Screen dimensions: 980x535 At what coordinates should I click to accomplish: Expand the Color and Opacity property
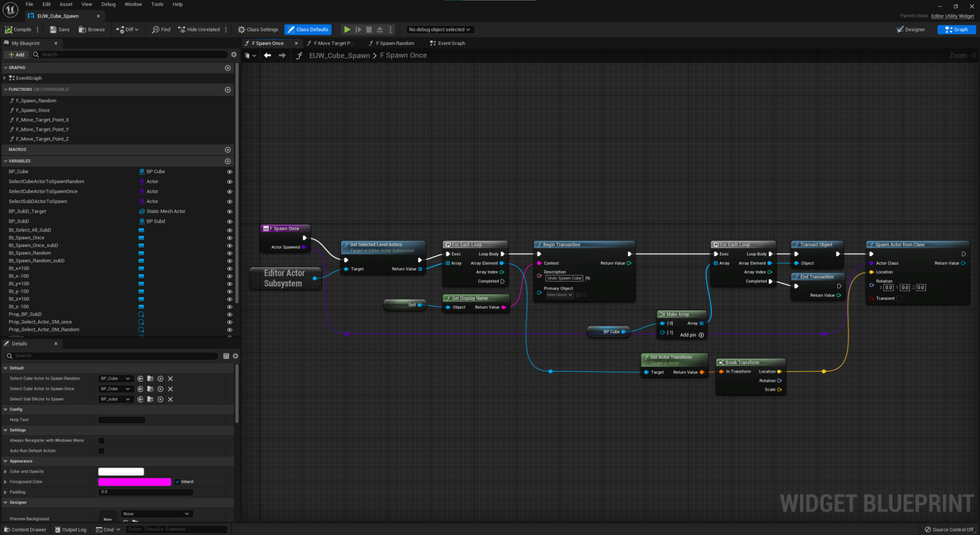point(6,472)
